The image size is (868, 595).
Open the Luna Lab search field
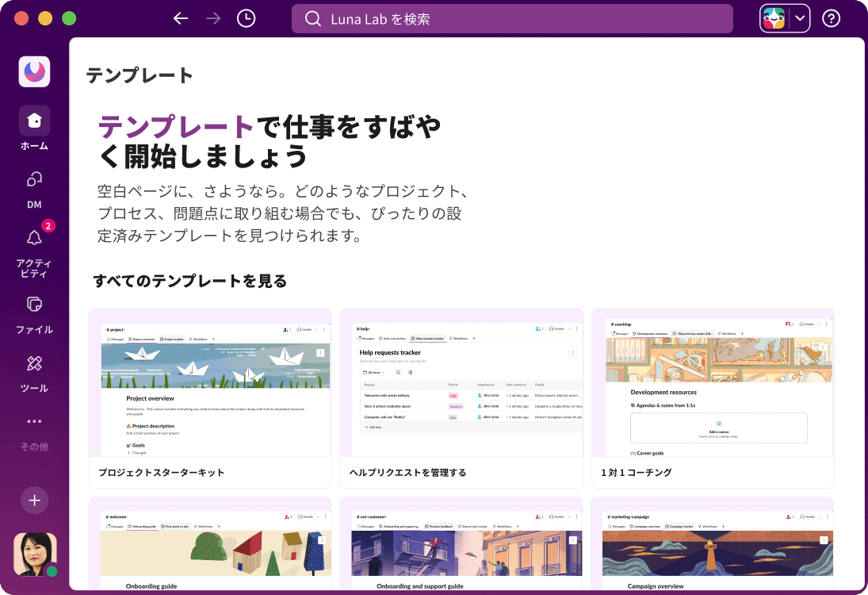pos(513,17)
